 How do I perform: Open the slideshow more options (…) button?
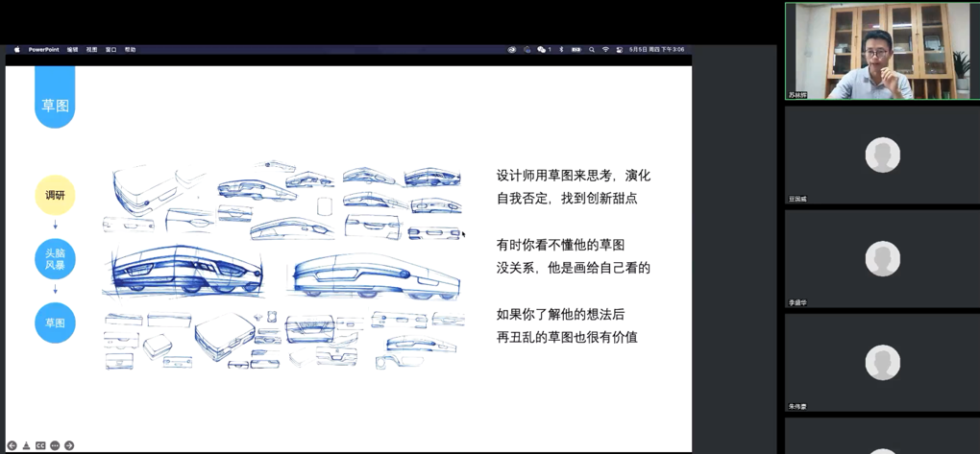pos(55,445)
